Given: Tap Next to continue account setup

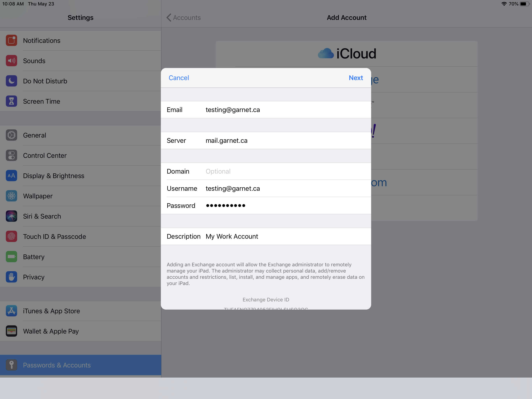Looking at the screenshot, I should coord(356,78).
